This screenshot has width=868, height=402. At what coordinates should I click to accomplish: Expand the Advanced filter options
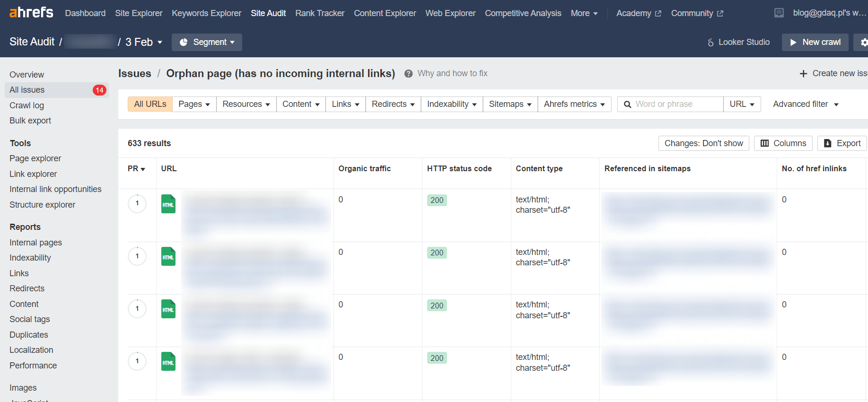tap(805, 104)
